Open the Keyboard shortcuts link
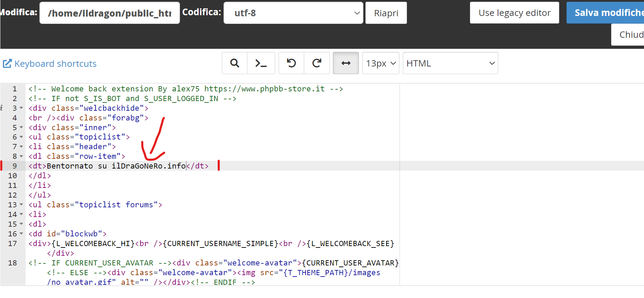 coord(55,64)
